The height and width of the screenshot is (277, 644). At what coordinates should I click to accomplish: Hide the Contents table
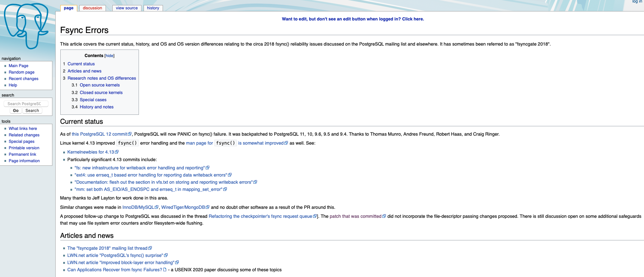tap(109, 56)
